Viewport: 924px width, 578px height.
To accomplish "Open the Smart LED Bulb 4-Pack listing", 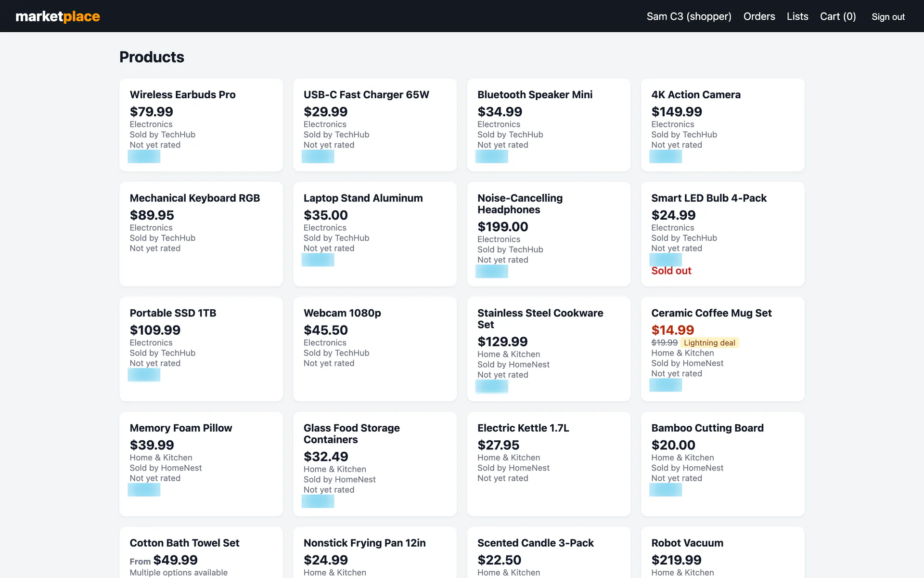I will coord(708,198).
